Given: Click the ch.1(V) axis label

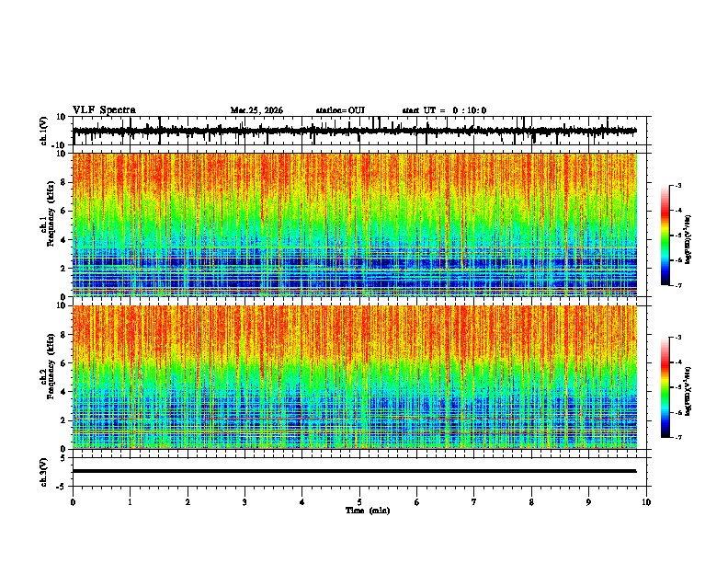Looking at the screenshot, I should point(44,131).
